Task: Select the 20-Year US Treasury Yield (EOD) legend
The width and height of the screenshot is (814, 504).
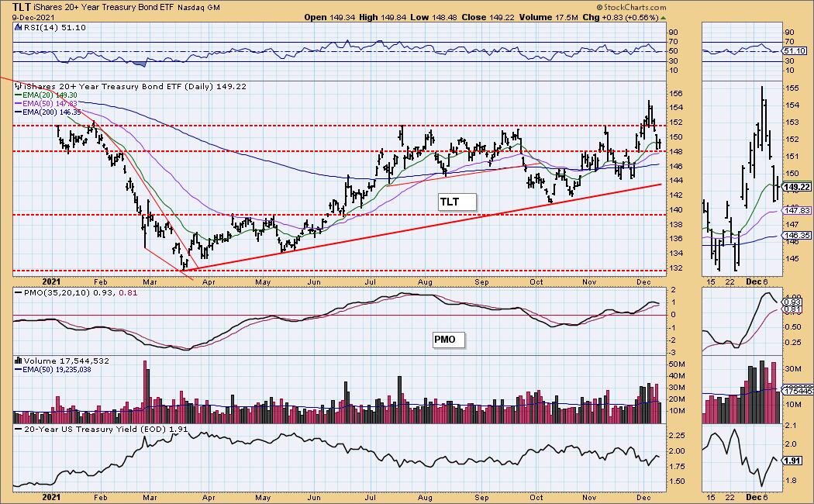Action: point(102,430)
